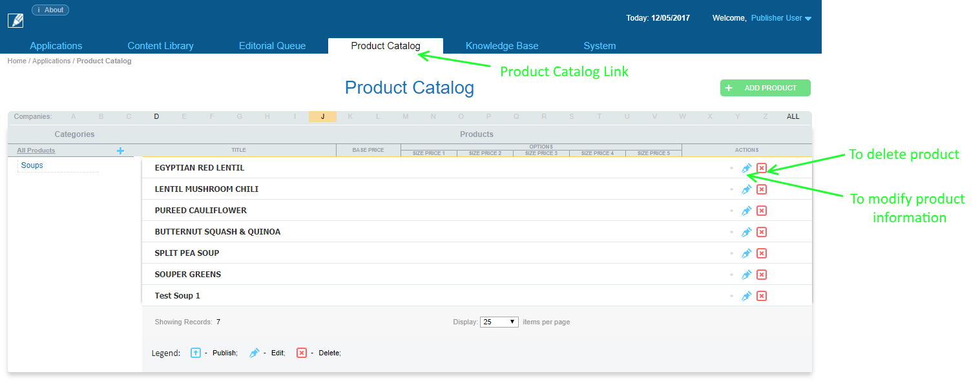Screen dimensions: 980x387
Task: Edit the Egyptian Red Lentil product
Action: 747,168
